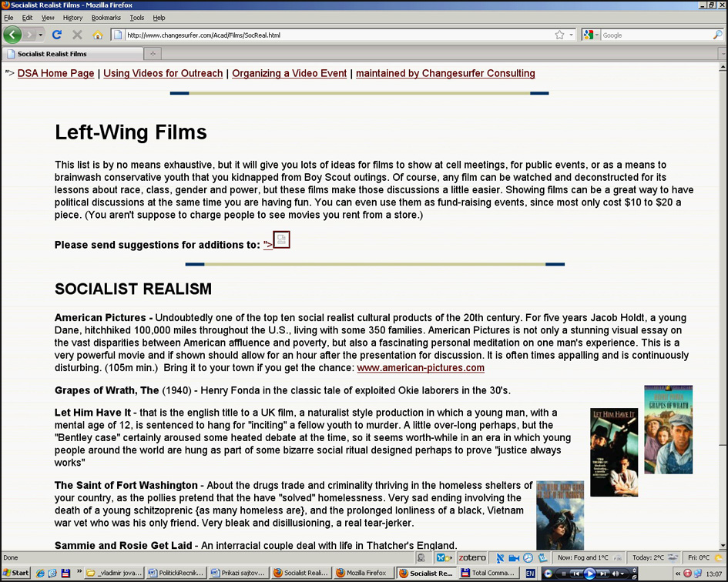Click the green Back navigation button
Image resolution: width=728 pixels, height=582 pixels.
(x=12, y=35)
